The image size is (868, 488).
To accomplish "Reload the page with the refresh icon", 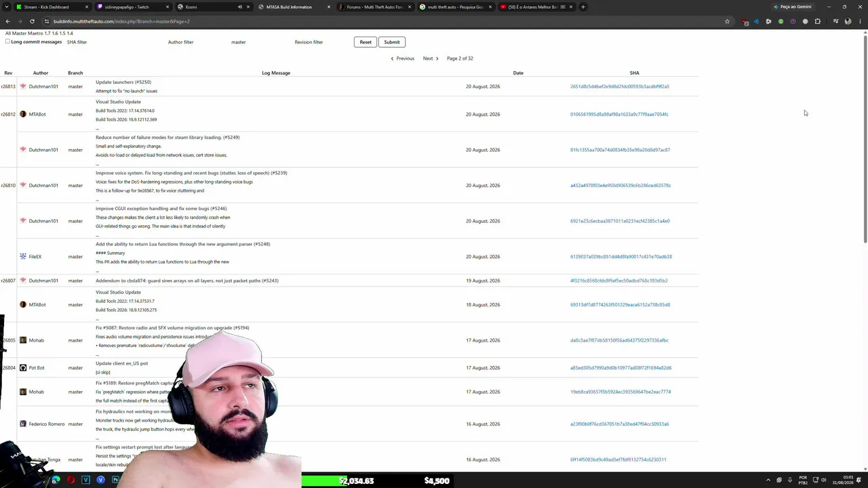I will 32,21.
